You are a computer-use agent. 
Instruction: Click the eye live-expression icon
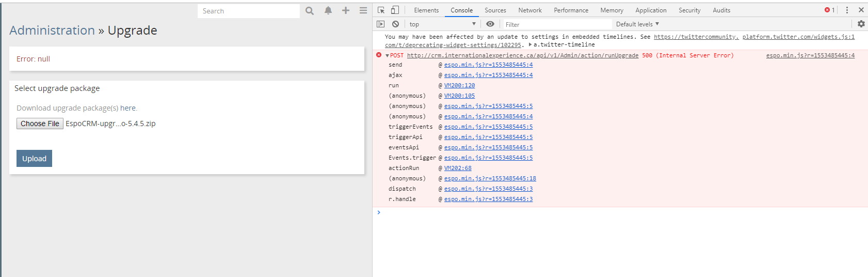(490, 24)
